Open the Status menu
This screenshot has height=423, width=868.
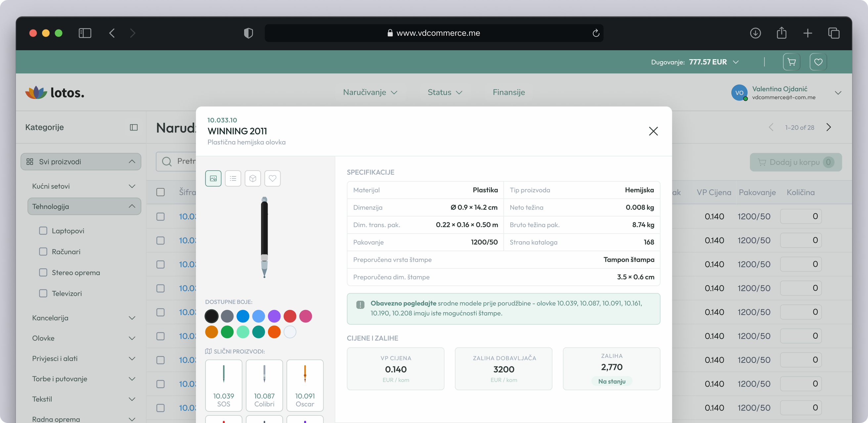[445, 92]
